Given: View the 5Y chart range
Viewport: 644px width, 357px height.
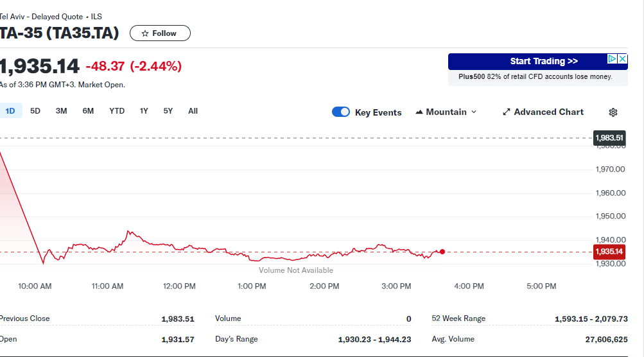Looking at the screenshot, I should click(168, 111).
